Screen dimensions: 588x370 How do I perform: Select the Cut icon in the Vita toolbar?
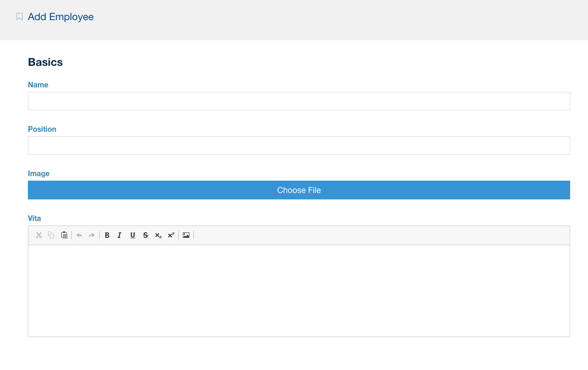point(39,235)
